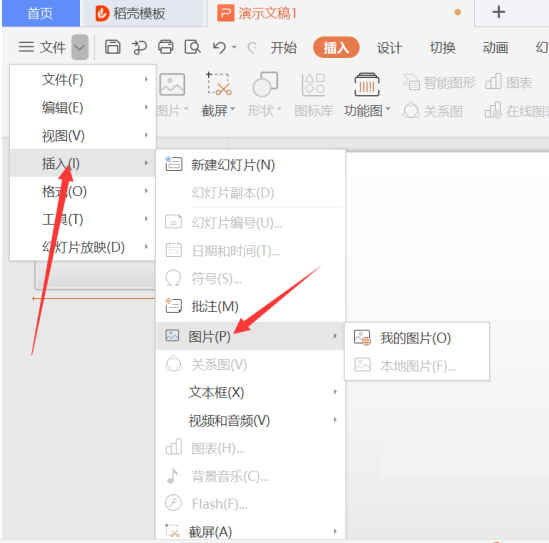Open the 设计 ribbon tab
The image size is (549, 543).
click(x=389, y=47)
